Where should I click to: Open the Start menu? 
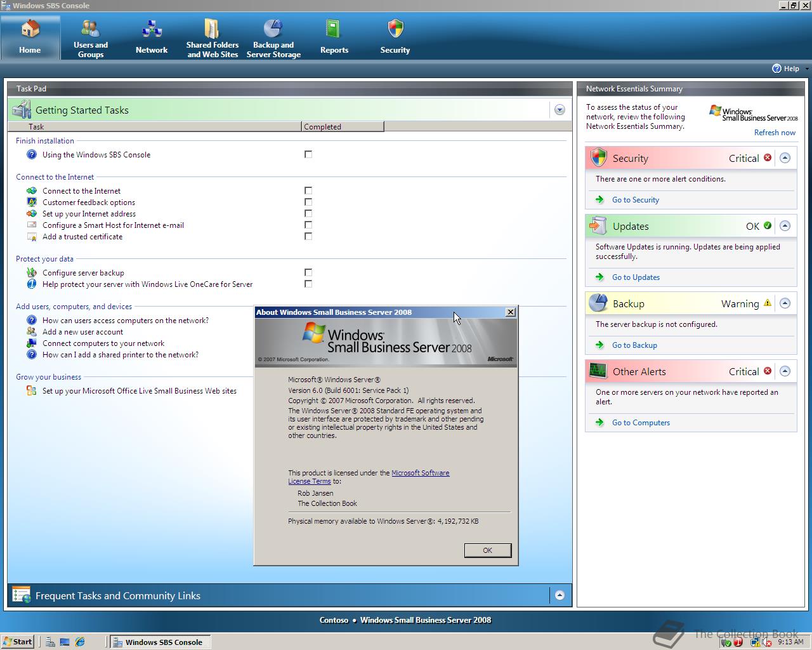coord(18,642)
